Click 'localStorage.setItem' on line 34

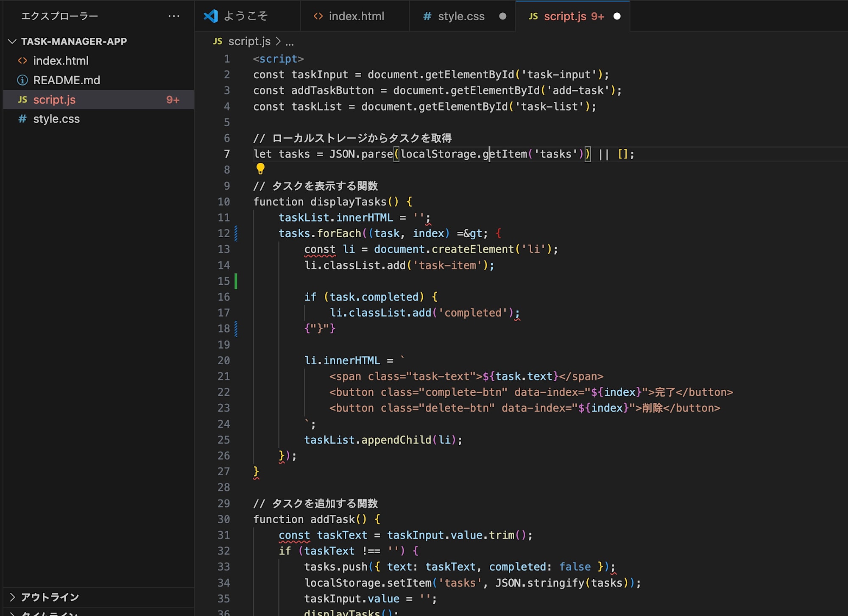(x=368, y=583)
